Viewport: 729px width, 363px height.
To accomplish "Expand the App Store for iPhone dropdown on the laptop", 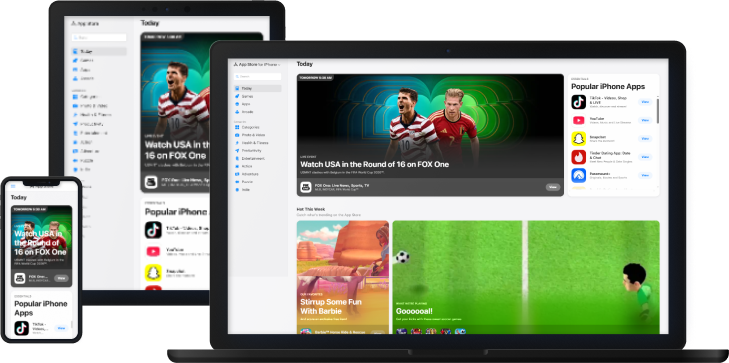I will [257, 65].
